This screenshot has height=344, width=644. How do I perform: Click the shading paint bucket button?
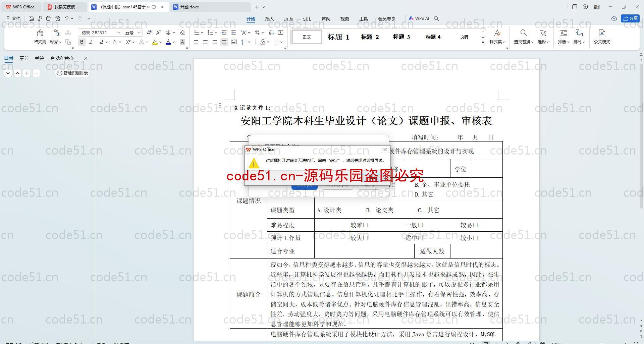coord(263,42)
